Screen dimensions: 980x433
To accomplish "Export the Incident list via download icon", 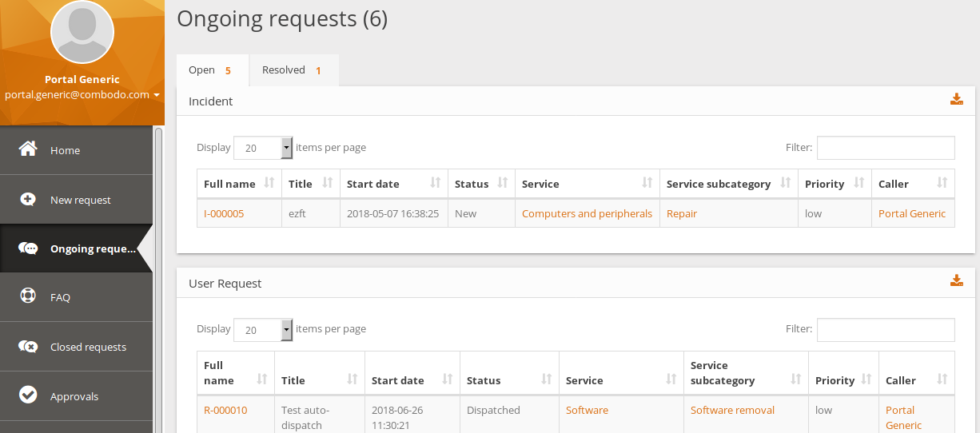I will pyautogui.click(x=956, y=100).
